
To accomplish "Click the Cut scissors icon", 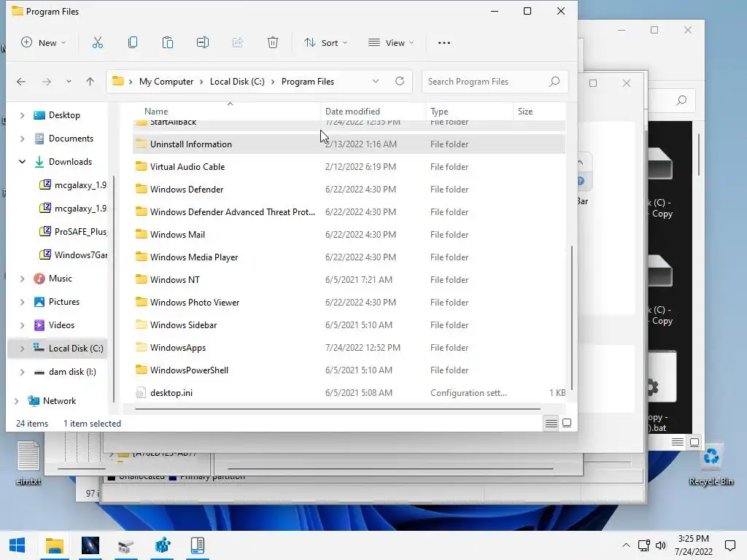I will pos(97,43).
